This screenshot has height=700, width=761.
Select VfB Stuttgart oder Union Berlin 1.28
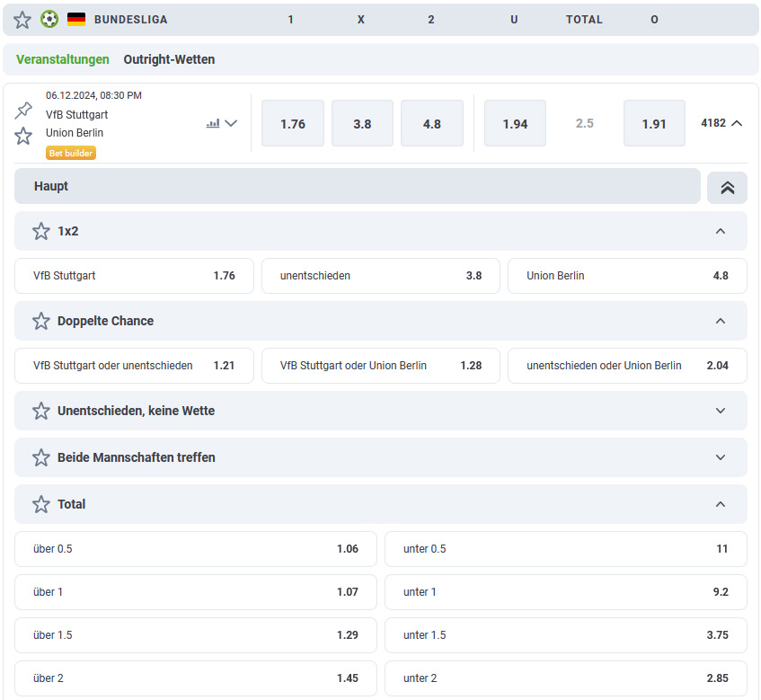(381, 366)
